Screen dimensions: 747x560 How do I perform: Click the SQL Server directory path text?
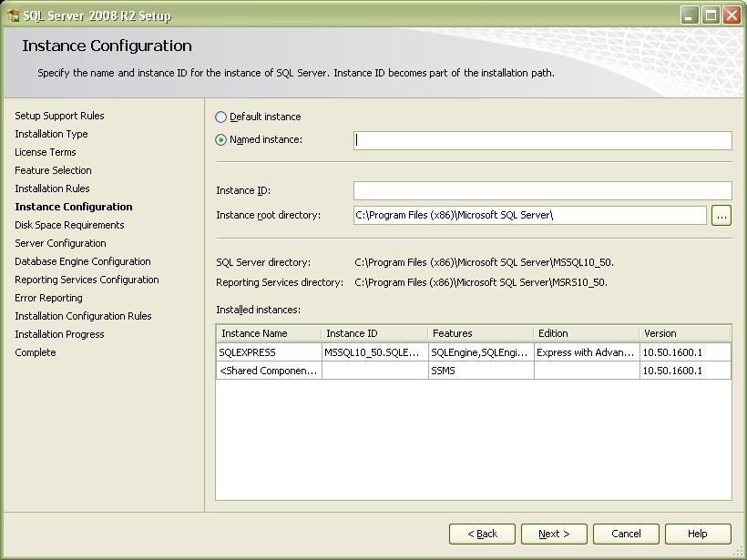[485, 262]
